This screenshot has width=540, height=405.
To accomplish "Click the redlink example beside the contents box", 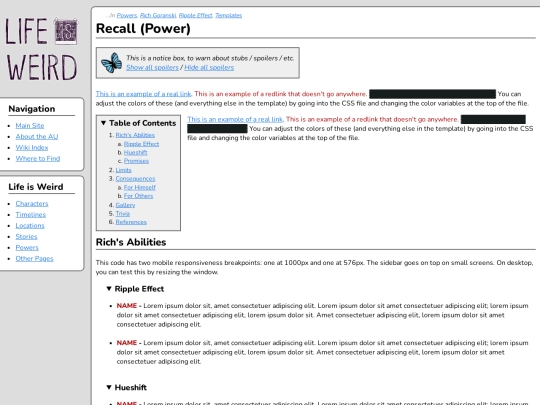I will coord(372,120).
